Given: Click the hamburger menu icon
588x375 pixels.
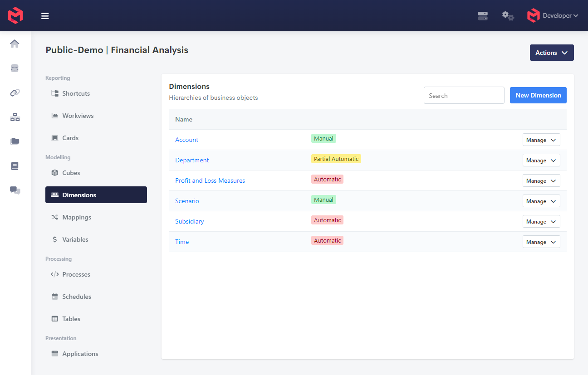Looking at the screenshot, I should pyautogui.click(x=45, y=16).
